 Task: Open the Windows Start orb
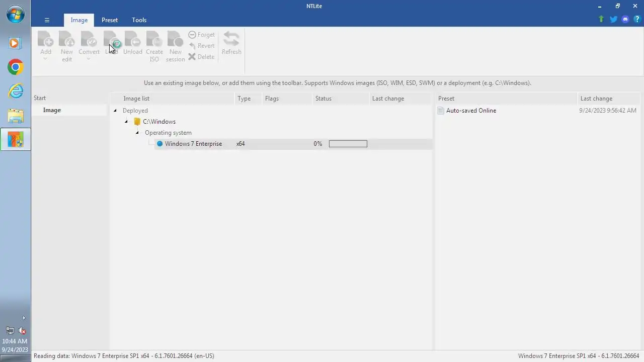(x=16, y=15)
